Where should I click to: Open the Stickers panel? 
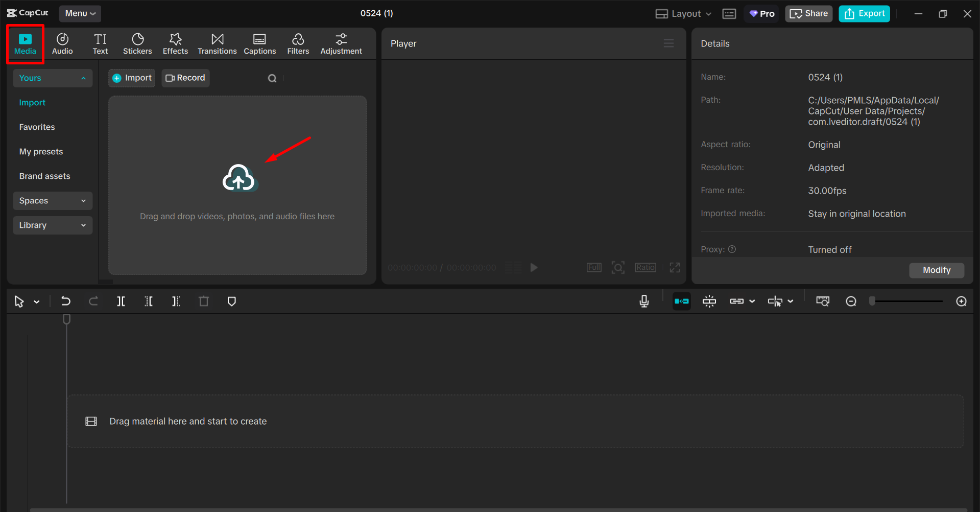[137, 43]
